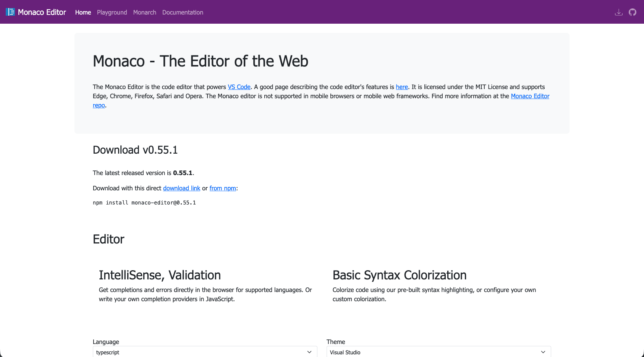Follow the 'here' features link
The height and width of the screenshot is (357, 644).
402,87
